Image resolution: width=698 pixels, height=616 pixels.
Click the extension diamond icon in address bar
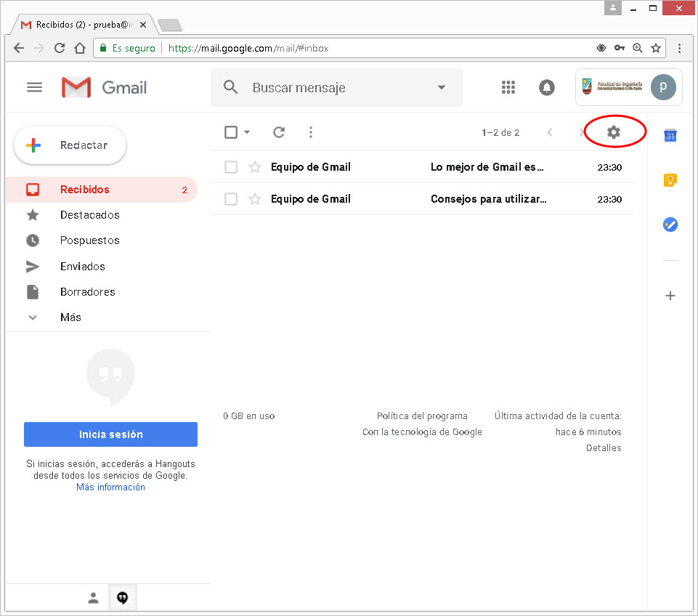(x=601, y=48)
